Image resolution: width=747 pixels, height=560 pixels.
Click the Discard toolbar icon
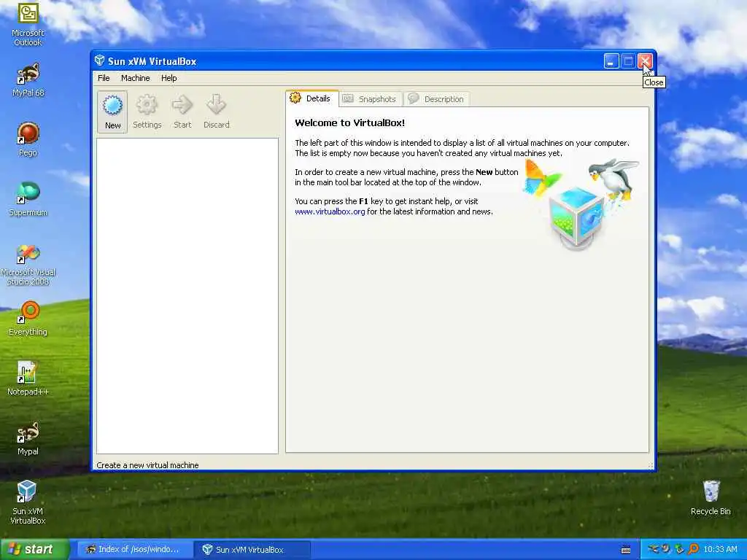coord(216,112)
